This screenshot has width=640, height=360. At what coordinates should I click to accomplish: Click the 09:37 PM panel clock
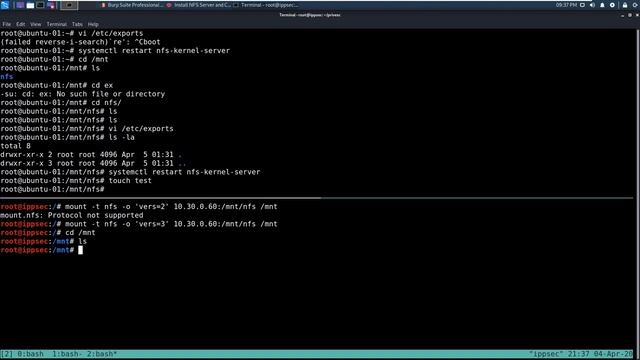(x=566, y=5)
